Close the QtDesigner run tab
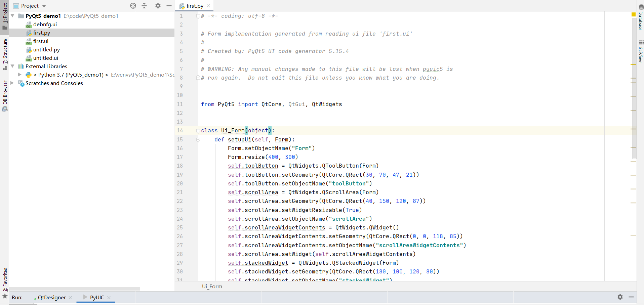The width and height of the screenshot is (644, 305). [x=70, y=298]
